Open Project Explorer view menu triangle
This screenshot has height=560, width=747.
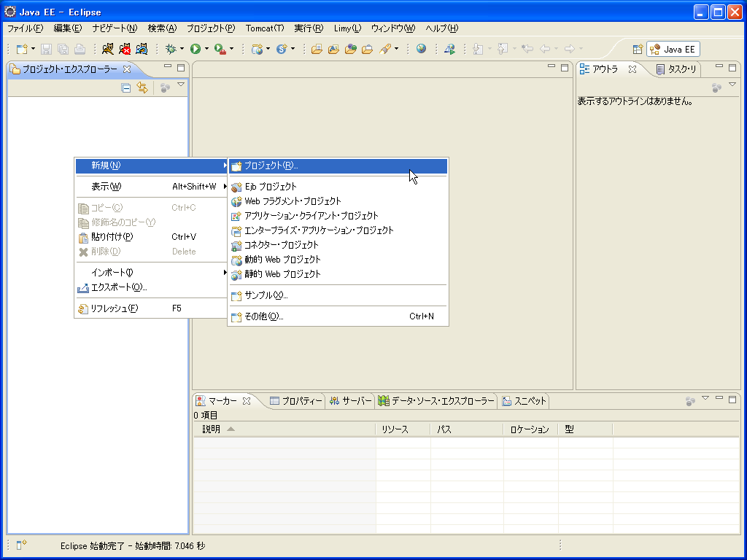(x=181, y=85)
